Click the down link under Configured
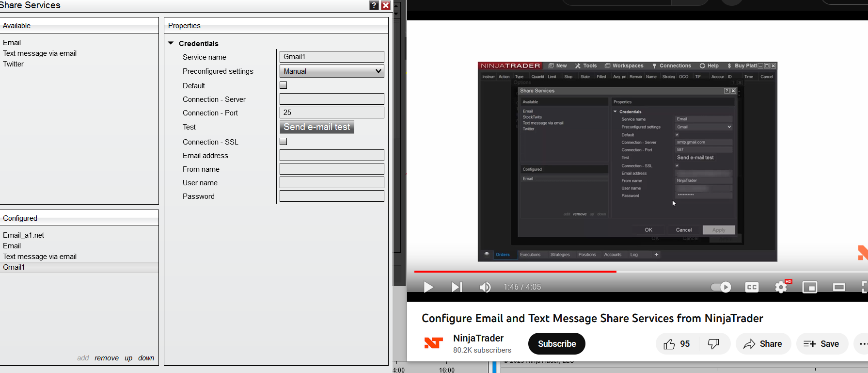Image resolution: width=868 pixels, height=373 pixels. pos(146,358)
